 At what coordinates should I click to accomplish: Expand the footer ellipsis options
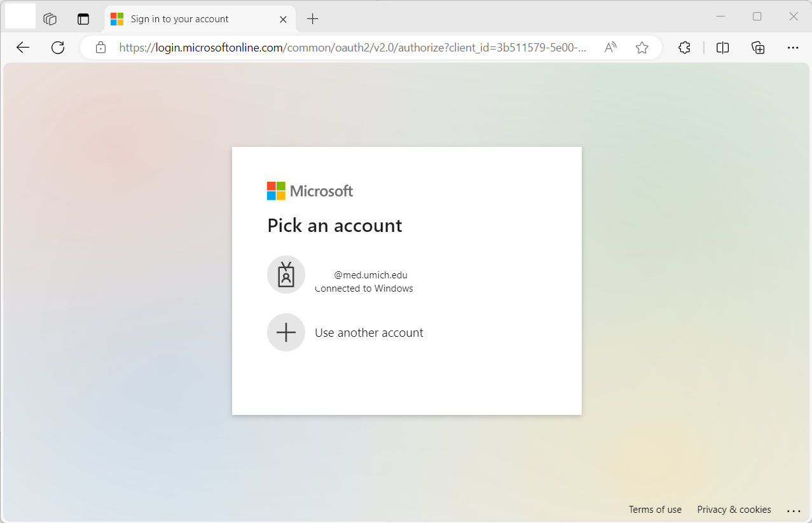click(793, 510)
